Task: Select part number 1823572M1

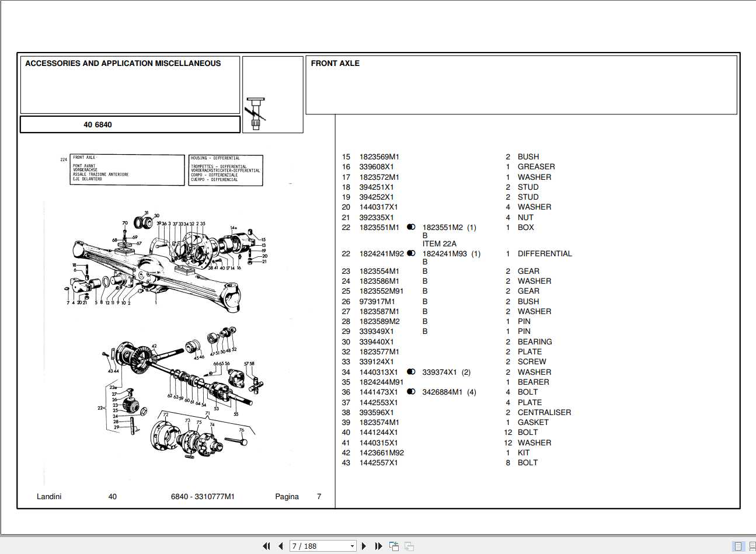Action: click(x=379, y=177)
